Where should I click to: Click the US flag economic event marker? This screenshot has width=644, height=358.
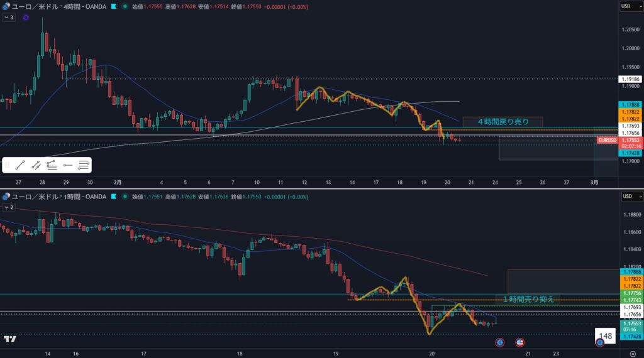pos(520,342)
